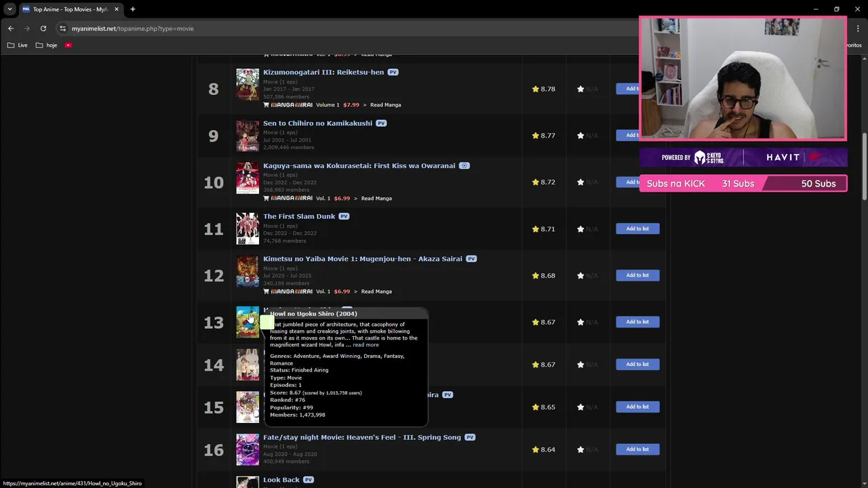Screen dimensions: 868x488
Task: Open Kizumonogatari III: Reiketsu-hen title link
Action: pyautogui.click(x=323, y=72)
